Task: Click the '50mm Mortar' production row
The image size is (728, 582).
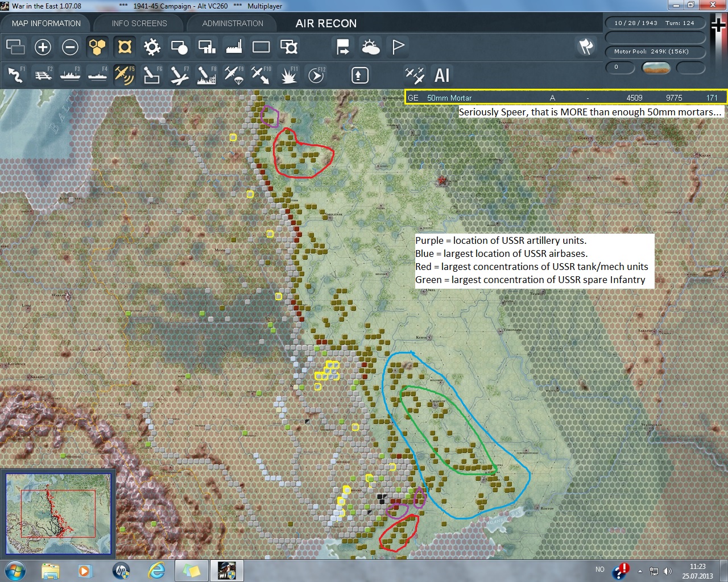Action: [x=566, y=98]
